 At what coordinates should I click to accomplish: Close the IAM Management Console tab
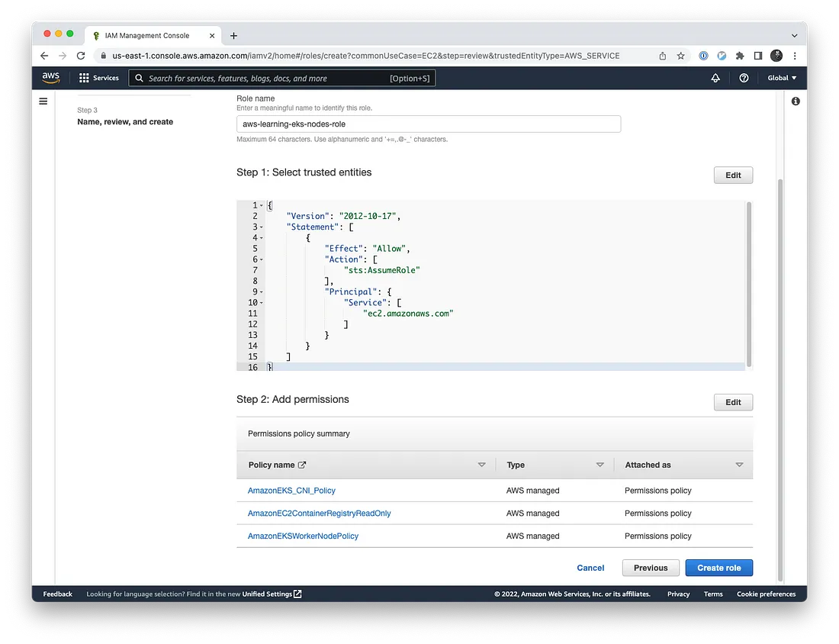[x=212, y=36]
